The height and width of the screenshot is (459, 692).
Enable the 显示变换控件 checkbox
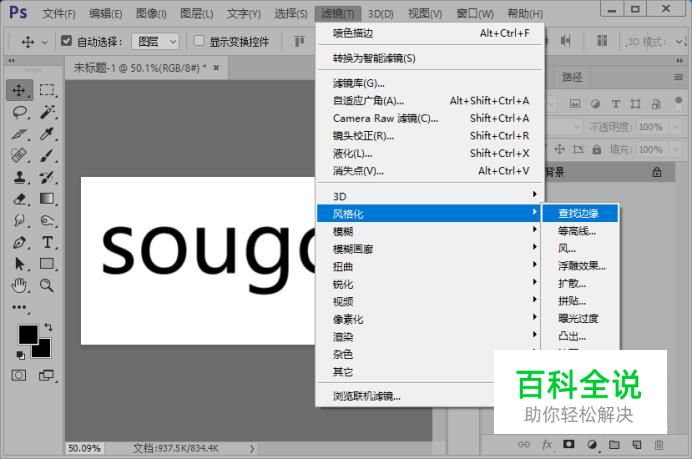(199, 41)
